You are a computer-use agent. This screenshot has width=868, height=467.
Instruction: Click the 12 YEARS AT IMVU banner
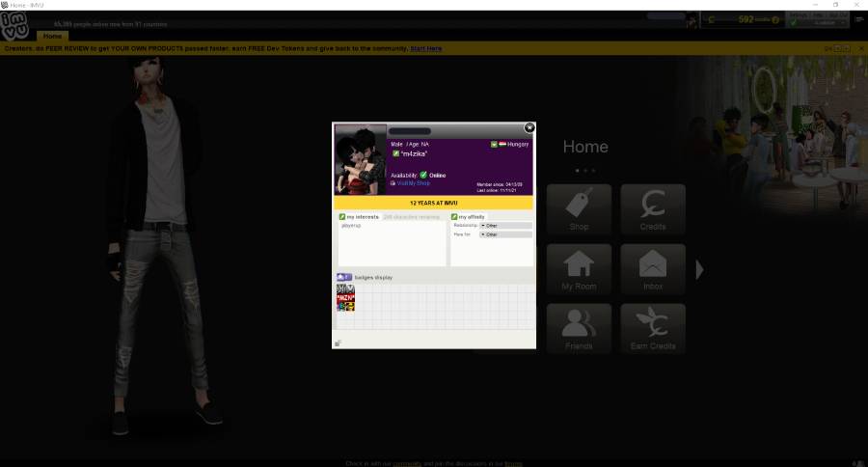[433, 203]
